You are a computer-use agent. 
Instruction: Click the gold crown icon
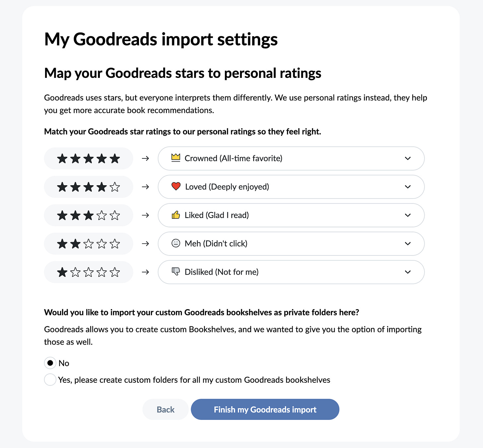(x=175, y=158)
